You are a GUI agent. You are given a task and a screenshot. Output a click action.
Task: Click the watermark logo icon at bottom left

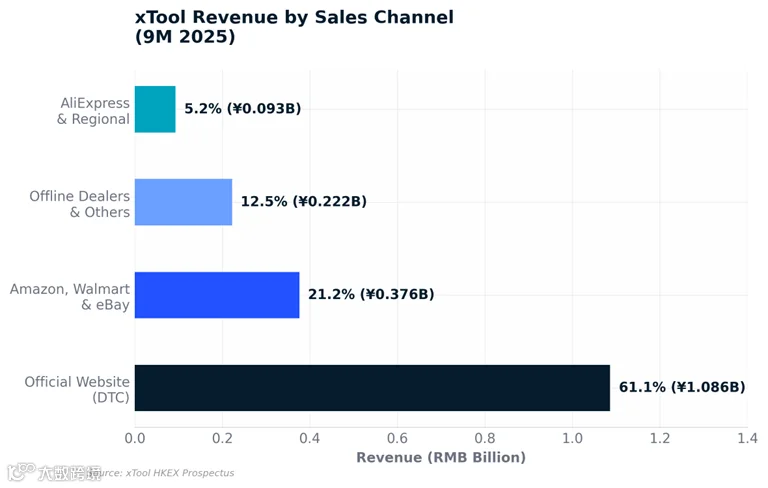pos(21,471)
